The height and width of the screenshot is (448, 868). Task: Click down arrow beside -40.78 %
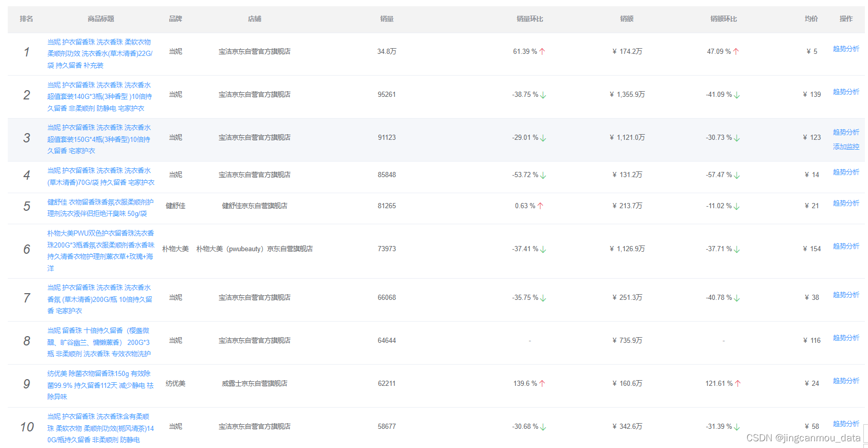coord(737,298)
